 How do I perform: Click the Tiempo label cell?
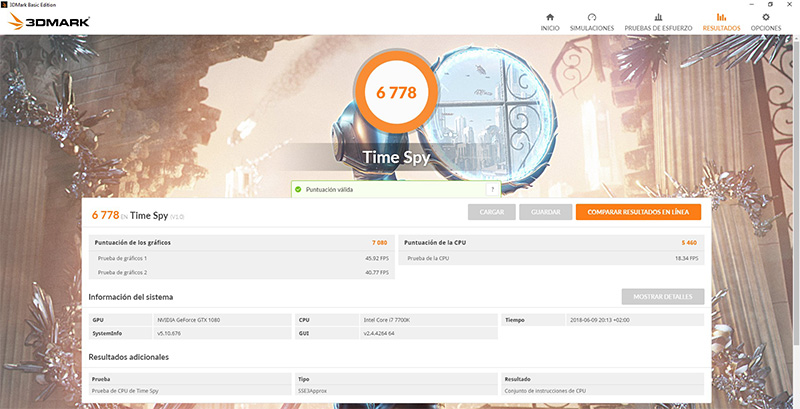[533, 320]
